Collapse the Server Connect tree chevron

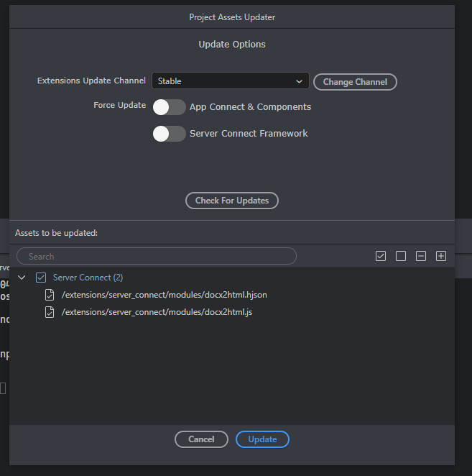[22, 278]
